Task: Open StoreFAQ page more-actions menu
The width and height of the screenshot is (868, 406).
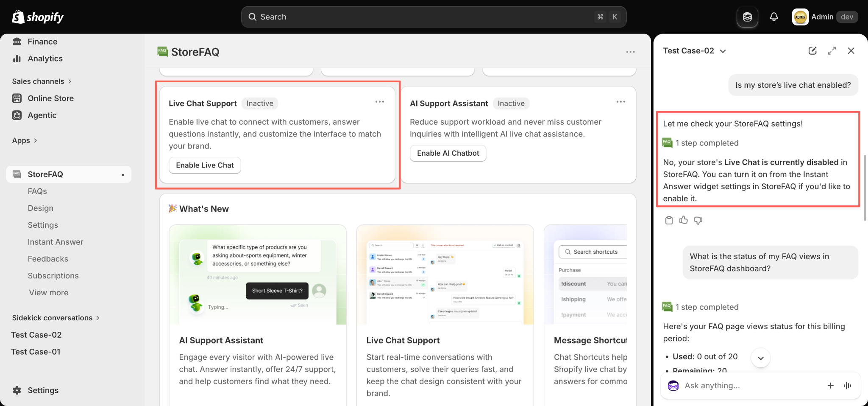Action: tap(630, 52)
